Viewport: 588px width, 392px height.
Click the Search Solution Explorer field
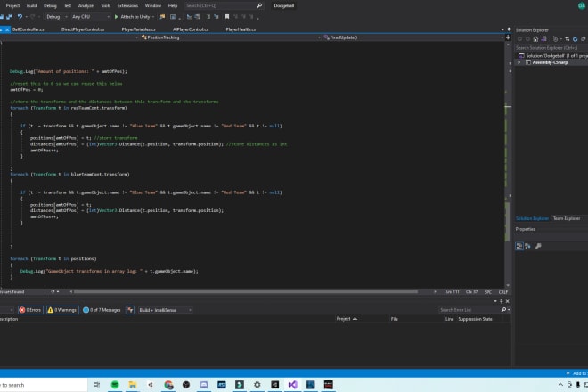[x=551, y=48]
